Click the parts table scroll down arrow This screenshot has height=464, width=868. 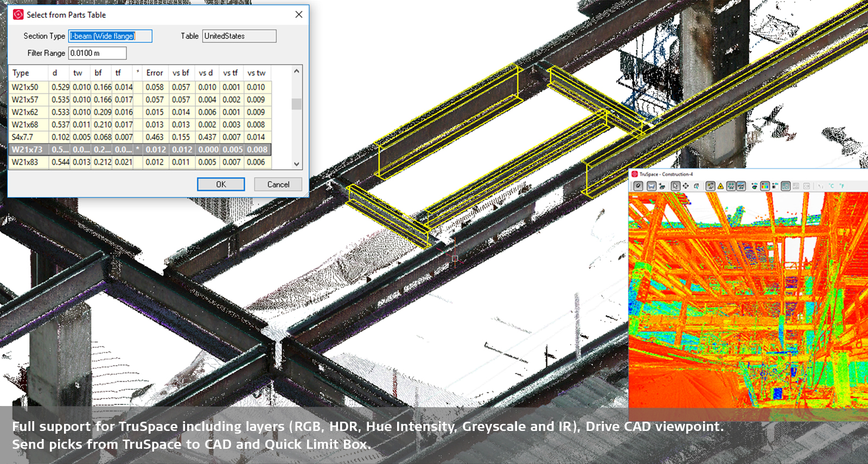pos(296,164)
